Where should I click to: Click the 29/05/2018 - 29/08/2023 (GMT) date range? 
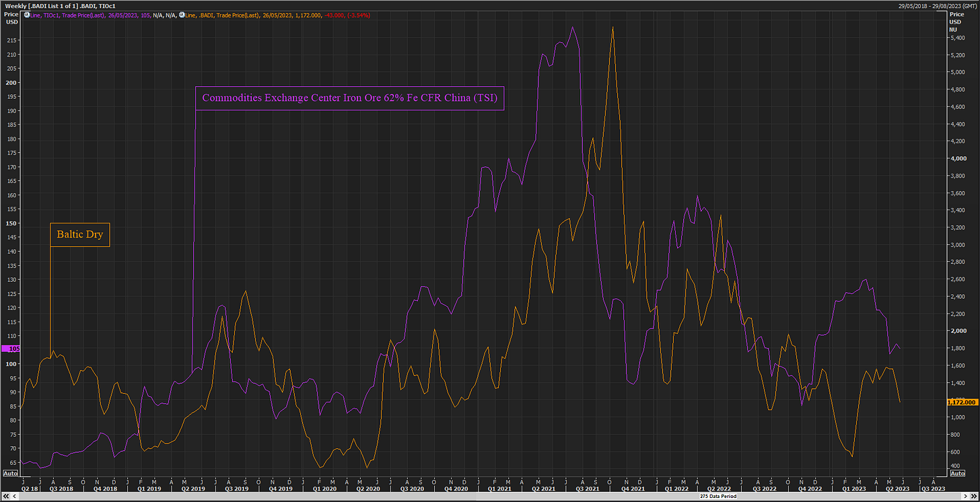pyautogui.click(x=936, y=5)
